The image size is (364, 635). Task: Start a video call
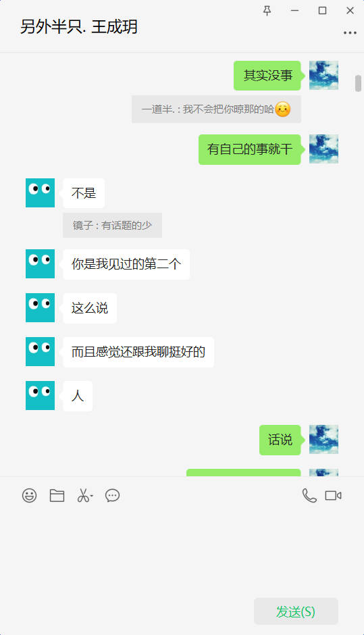333,495
